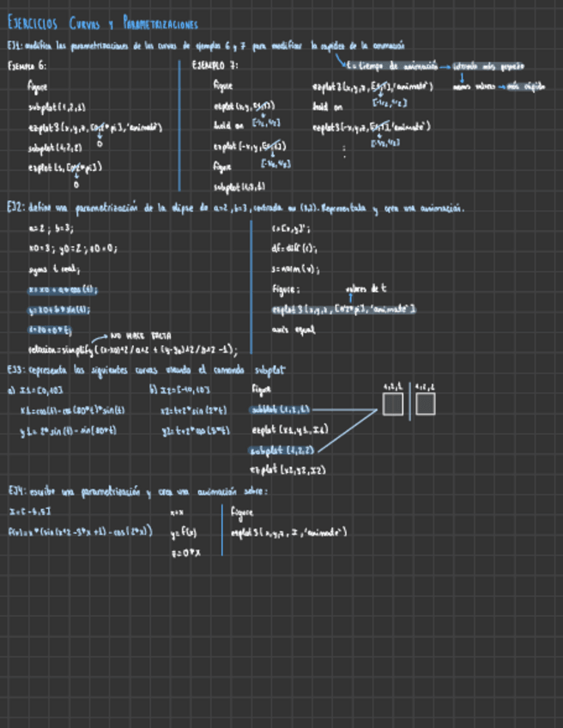Click the square sketch labeled 1,2,1
563x728 pixels.
point(393,404)
